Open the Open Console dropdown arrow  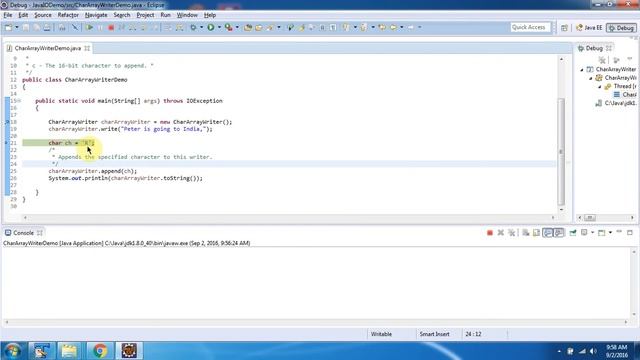tap(610, 233)
